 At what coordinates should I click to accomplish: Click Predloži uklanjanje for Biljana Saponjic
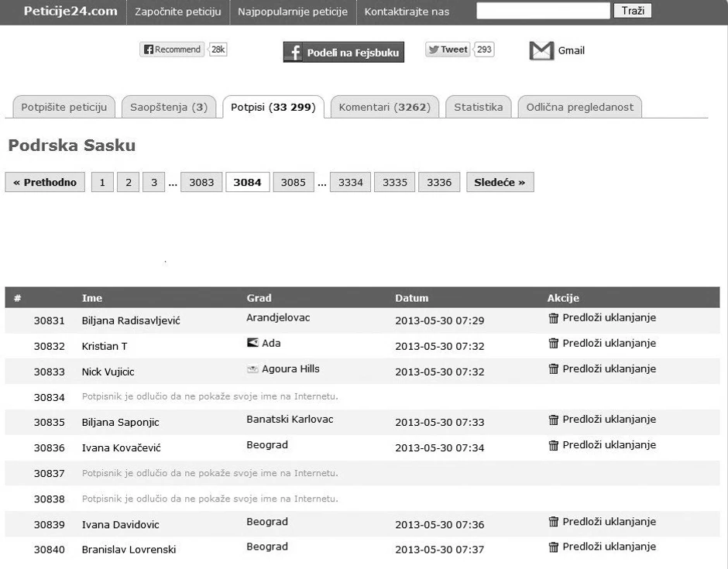tap(610, 420)
